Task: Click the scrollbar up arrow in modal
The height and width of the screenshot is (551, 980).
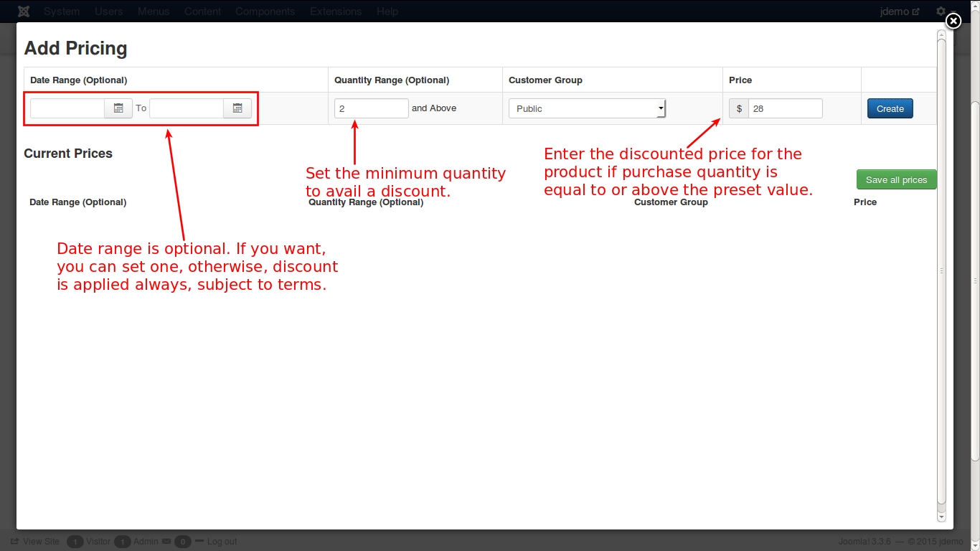Action: (x=941, y=34)
